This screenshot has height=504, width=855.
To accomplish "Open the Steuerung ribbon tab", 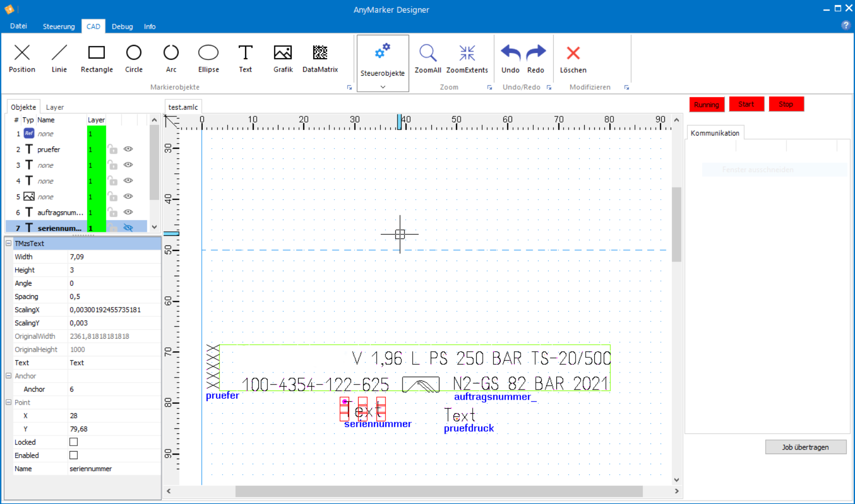I will tap(59, 27).
